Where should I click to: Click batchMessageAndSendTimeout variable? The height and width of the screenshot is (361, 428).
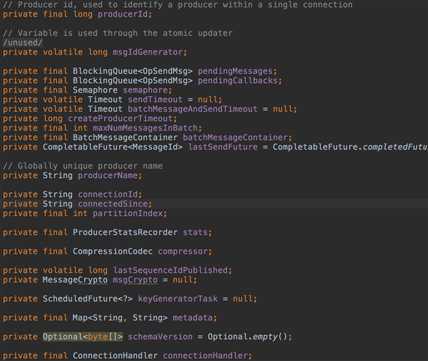click(x=193, y=109)
